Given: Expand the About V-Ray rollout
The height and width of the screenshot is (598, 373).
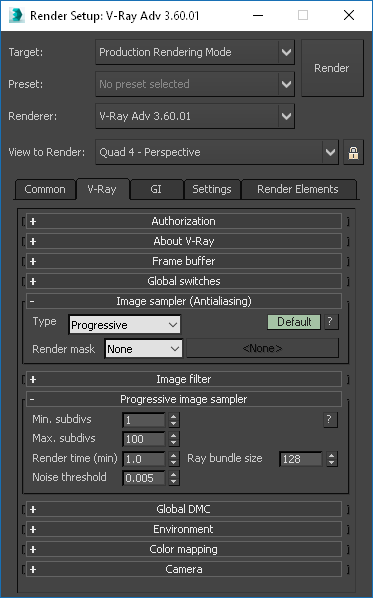Looking at the screenshot, I should tap(183, 241).
